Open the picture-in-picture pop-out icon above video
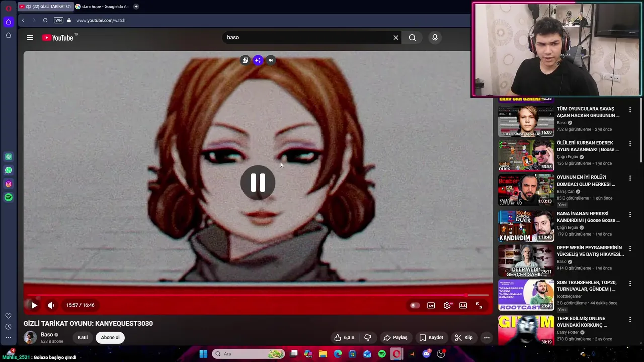The height and width of the screenshot is (362, 644). [x=245, y=60]
